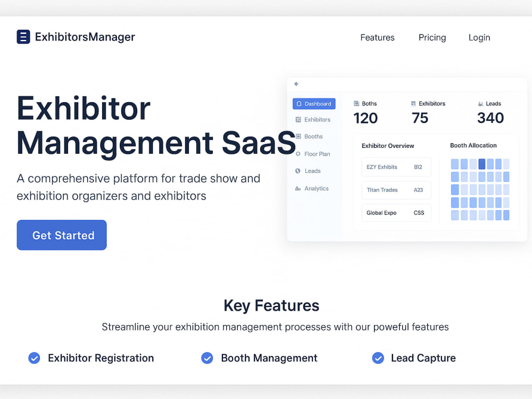Click the Leads stat icon above 340
Screen dimensions: 532x399
point(480,104)
